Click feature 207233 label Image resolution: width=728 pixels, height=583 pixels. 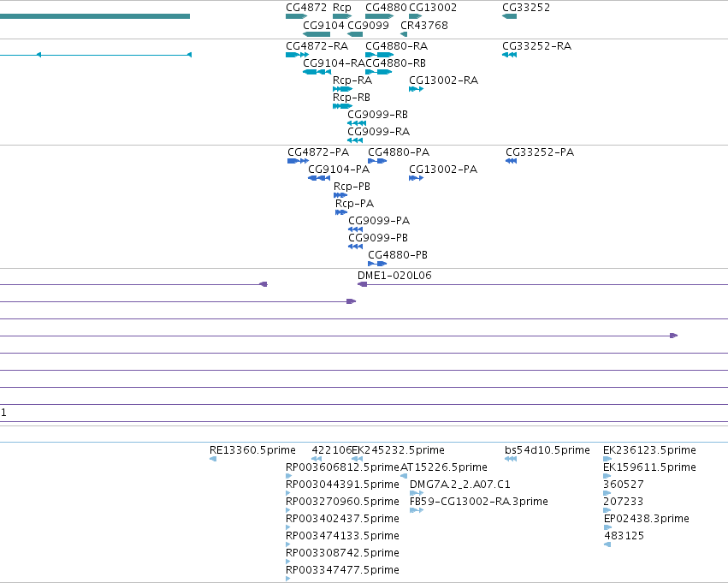point(624,502)
